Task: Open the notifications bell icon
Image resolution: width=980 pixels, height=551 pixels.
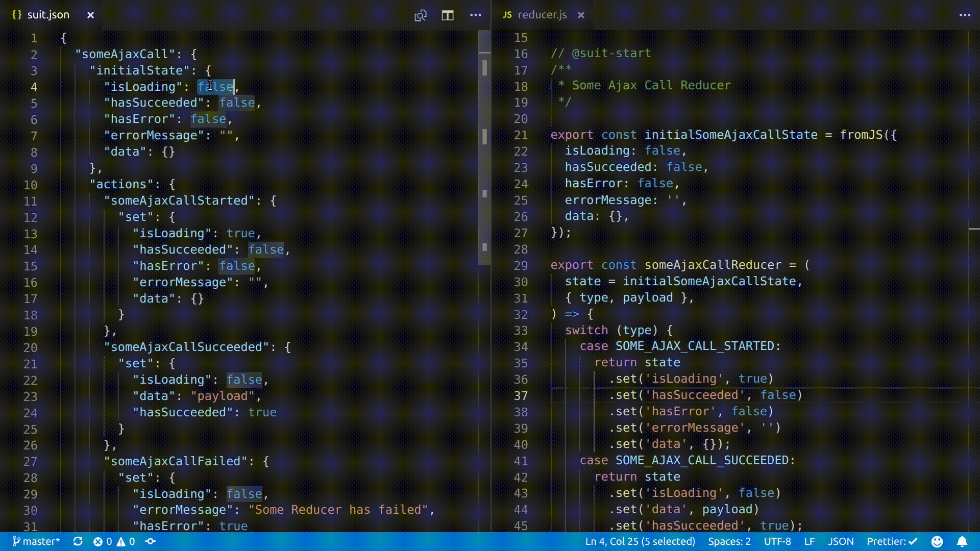Action: tap(962, 541)
